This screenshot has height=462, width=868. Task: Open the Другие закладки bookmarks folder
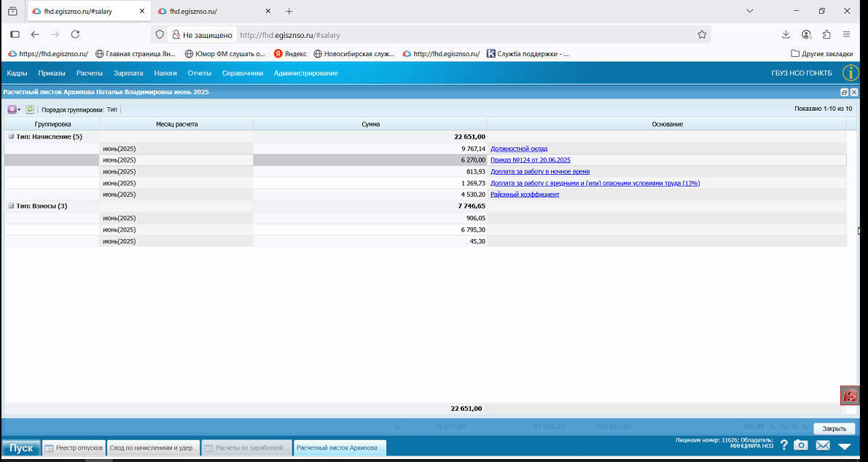821,54
